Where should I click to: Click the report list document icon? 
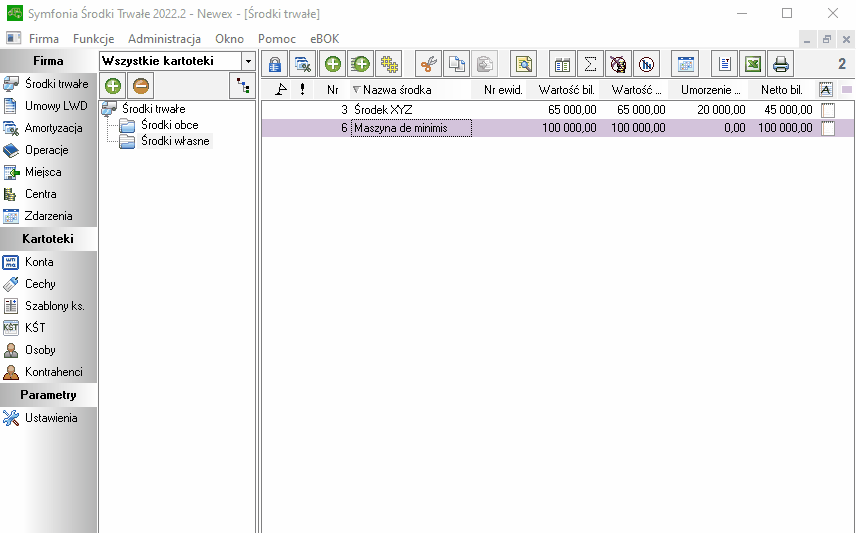pos(724,64)
